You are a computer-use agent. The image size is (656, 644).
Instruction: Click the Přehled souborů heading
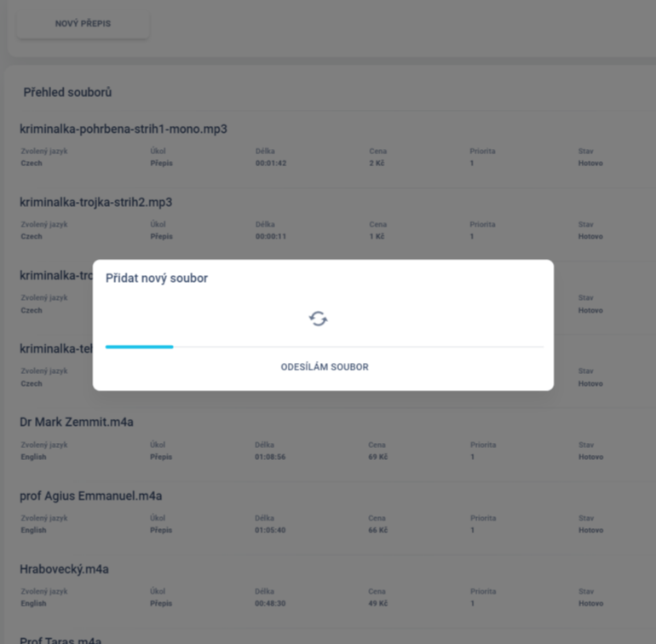[x=67, y=92]
